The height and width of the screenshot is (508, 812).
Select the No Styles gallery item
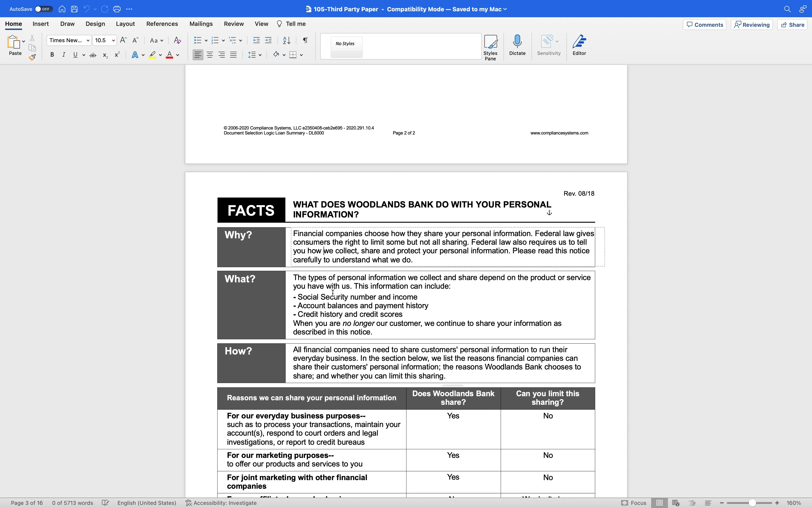(x=347, y=47)
